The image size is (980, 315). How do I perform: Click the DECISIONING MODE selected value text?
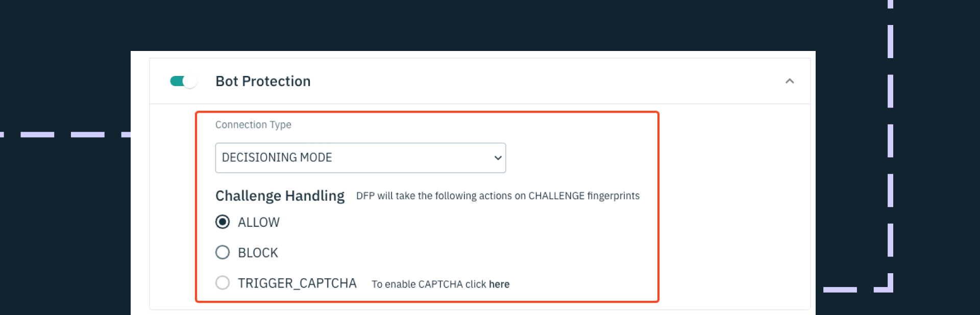click(x=277, y=157)
